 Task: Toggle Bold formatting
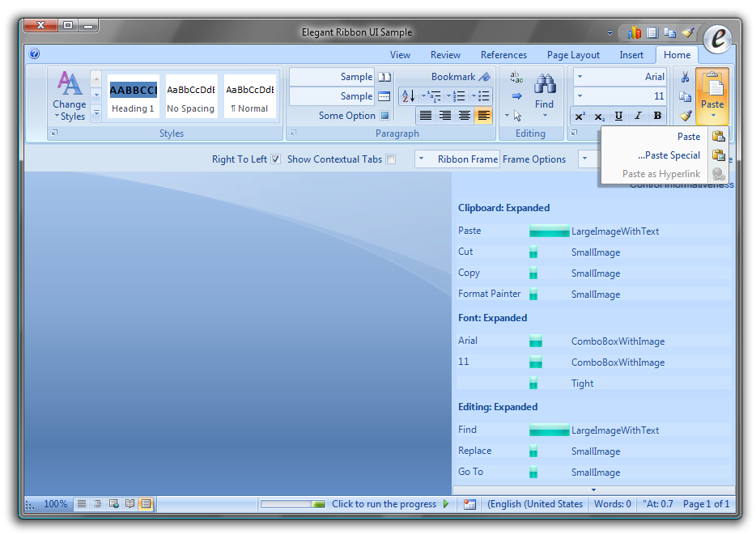[x=657, y=116]
